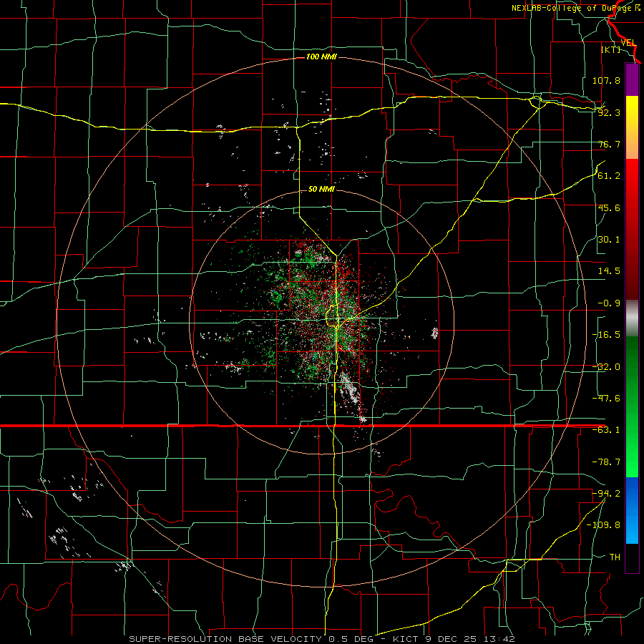Screen dimensions: 644x644
Task: Click the 30.1 scale value
Action: [609, 240]
